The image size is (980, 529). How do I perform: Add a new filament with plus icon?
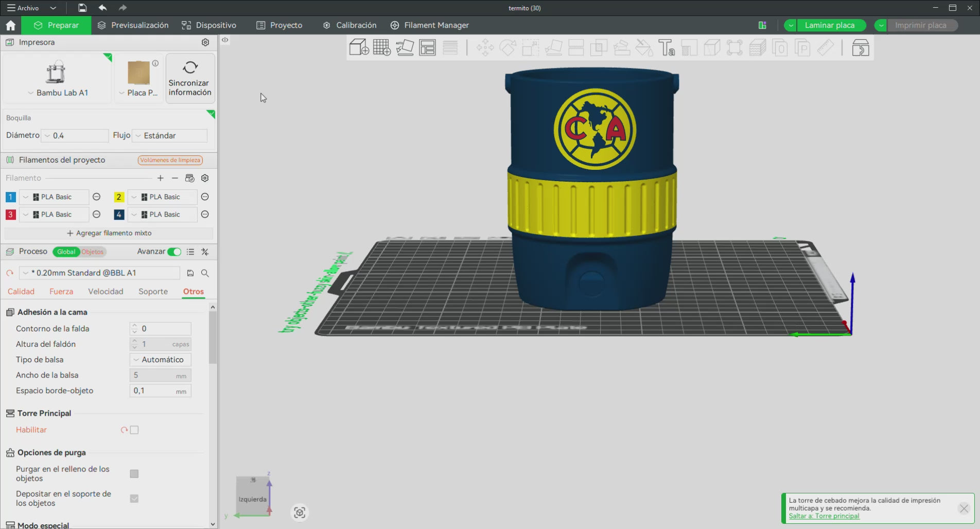(x=161, y=178)
